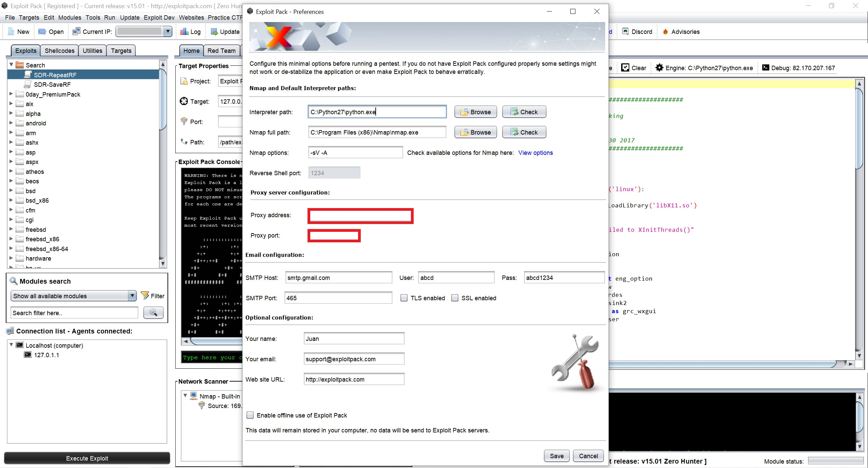868x468 pixels.
Task: Save the preferences
Action: pyautogui.click(x=556, y=456)
